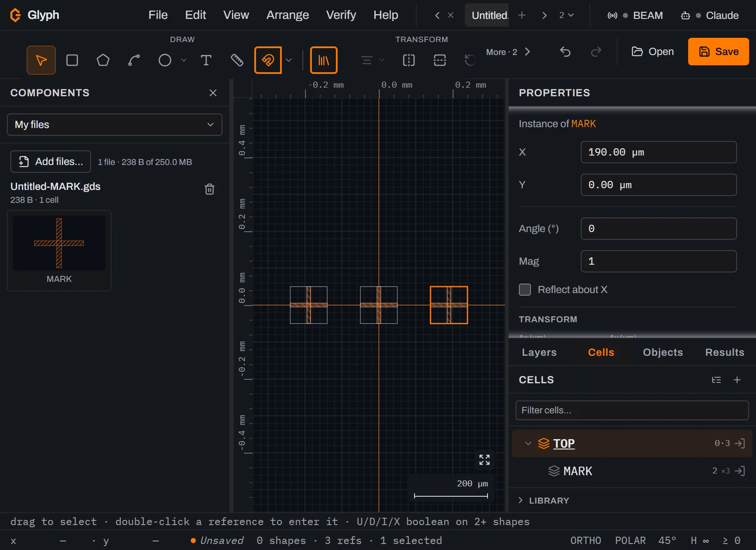Select the Path curve tool

coord(134,60)
